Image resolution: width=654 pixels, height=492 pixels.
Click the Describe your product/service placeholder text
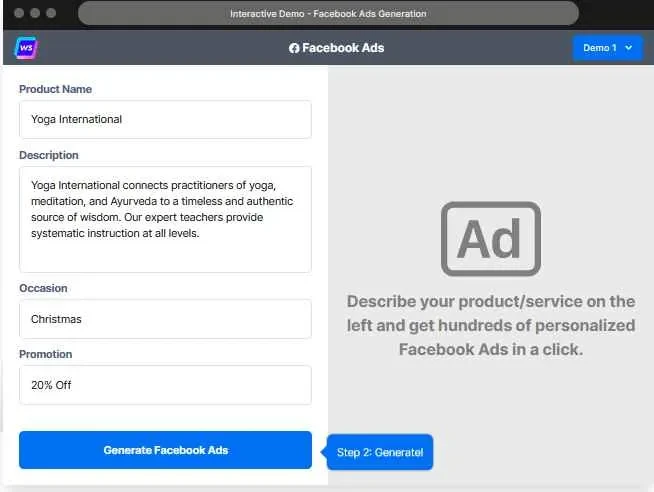(x=491, y=325)
